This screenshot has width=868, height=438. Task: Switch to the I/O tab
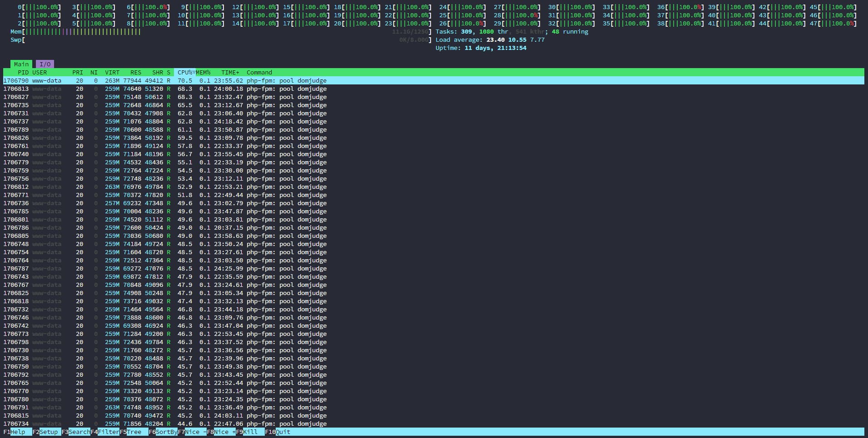click(x=45, y=64)
